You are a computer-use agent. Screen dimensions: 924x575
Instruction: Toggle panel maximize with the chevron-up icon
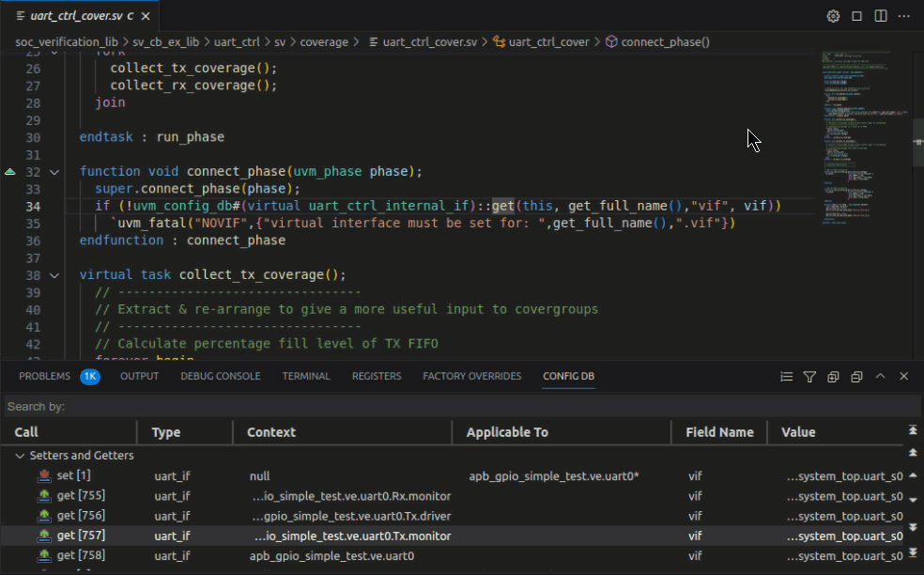tap(880, 376)
